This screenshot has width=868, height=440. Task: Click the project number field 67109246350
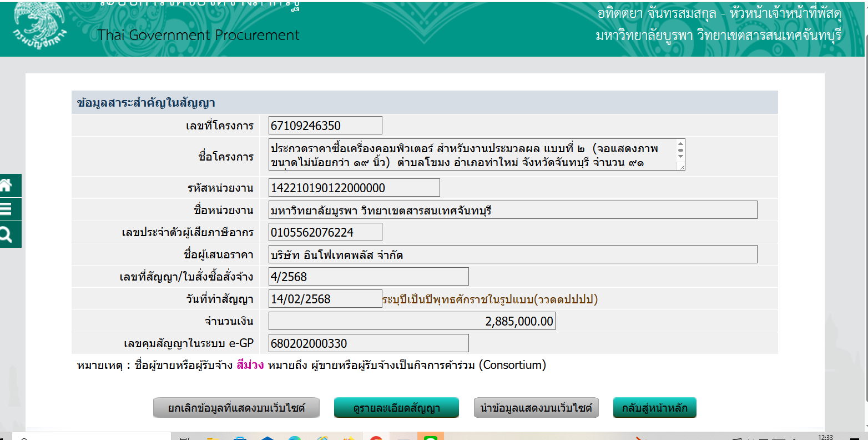coord(325,126)
